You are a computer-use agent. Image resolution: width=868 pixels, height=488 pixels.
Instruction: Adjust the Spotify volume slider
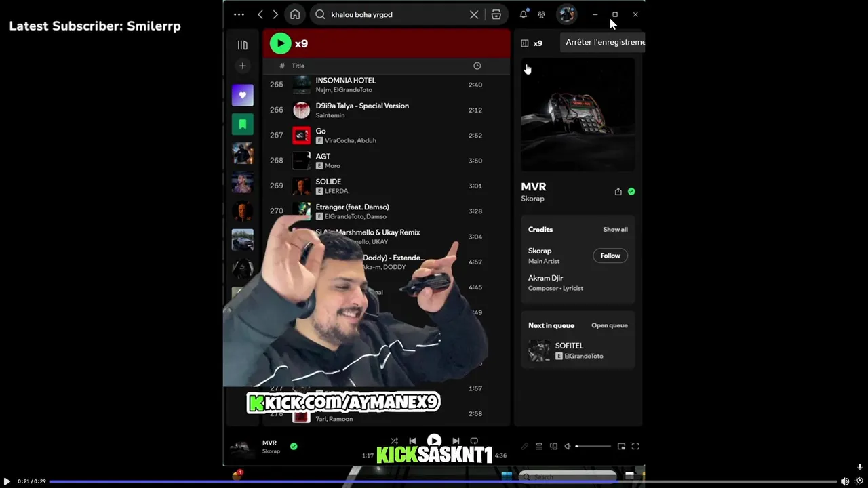[x=593, y=447]
